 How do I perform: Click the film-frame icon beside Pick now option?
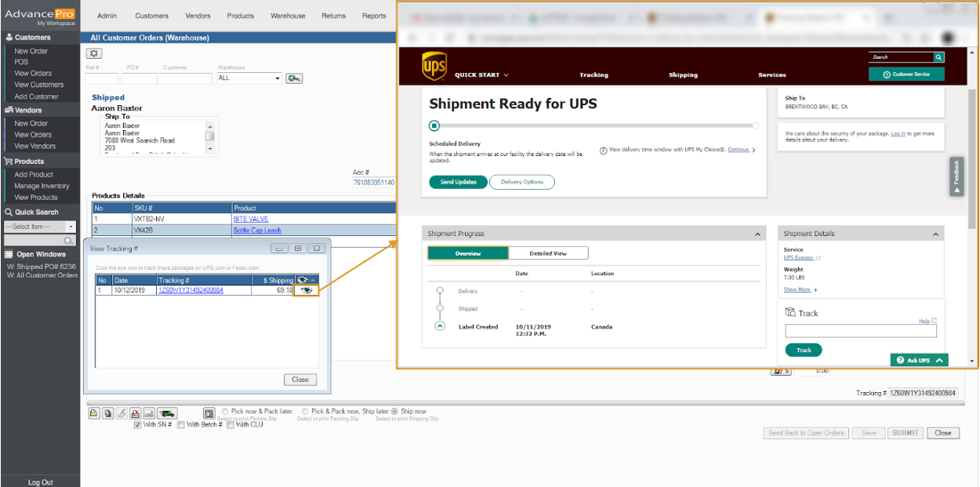click(x=209, y=413)
